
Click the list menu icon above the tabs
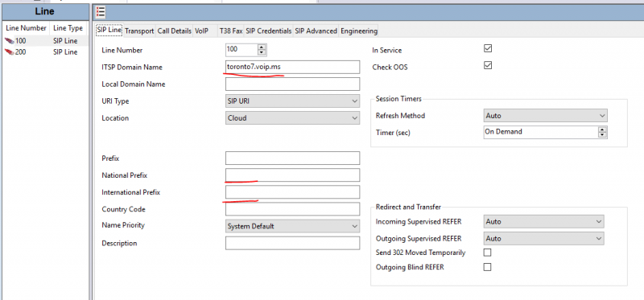101,12
